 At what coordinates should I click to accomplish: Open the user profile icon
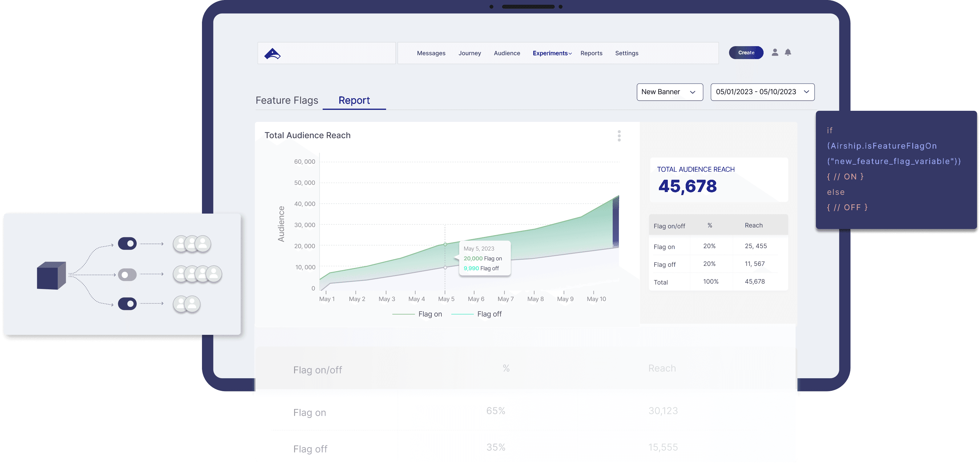coord(775,53)
